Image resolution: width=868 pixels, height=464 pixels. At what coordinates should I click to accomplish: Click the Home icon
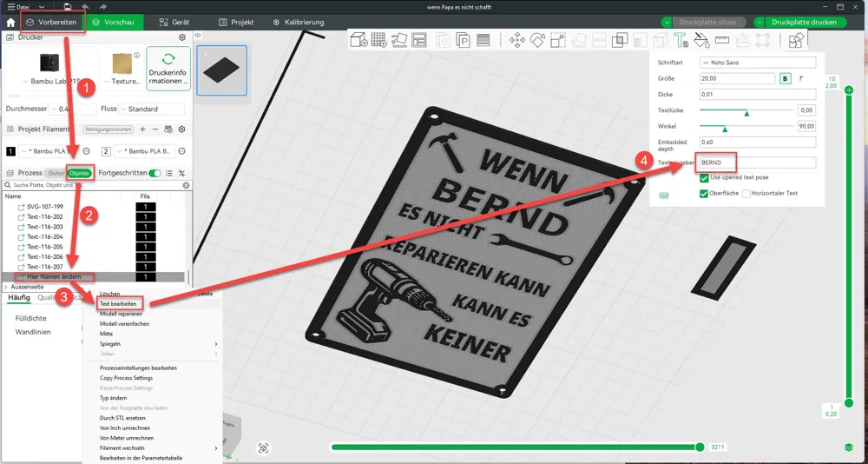click(x=10, y=23)
